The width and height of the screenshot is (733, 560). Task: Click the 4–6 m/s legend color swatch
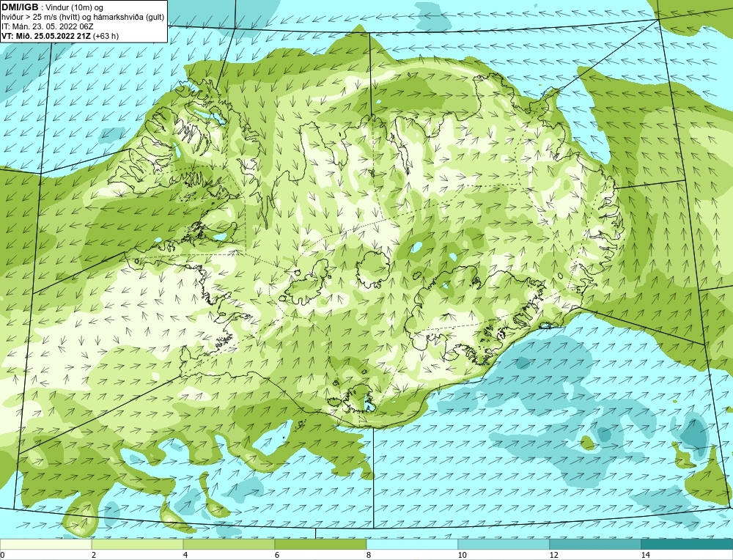pyautogui.click(x=229, y=544)
